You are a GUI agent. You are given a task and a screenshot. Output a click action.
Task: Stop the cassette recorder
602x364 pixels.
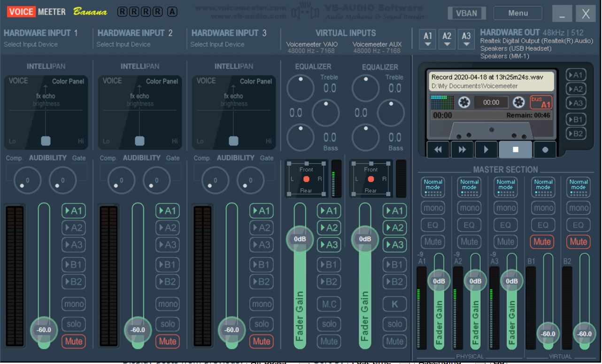coord(515,150)
